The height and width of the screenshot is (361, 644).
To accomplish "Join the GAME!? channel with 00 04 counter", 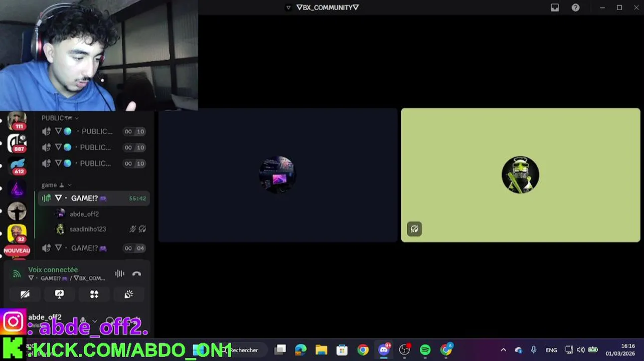I will point(94,248).
